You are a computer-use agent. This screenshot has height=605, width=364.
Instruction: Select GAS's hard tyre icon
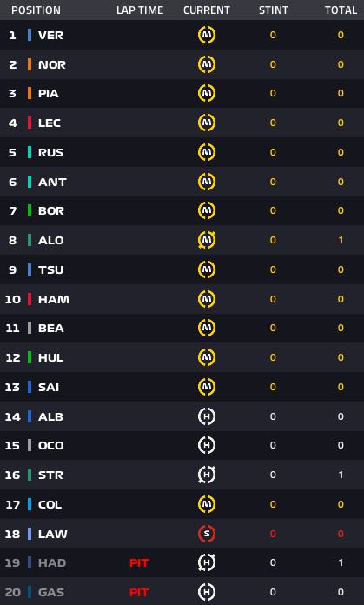click(207, 592)
